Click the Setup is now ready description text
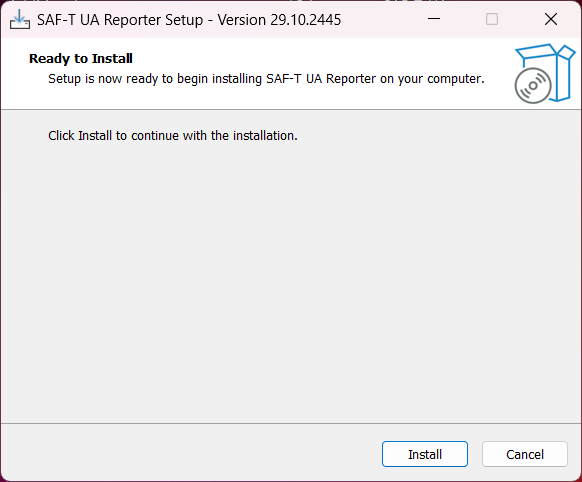Viewport: 582px width, 482px height. 266,79
